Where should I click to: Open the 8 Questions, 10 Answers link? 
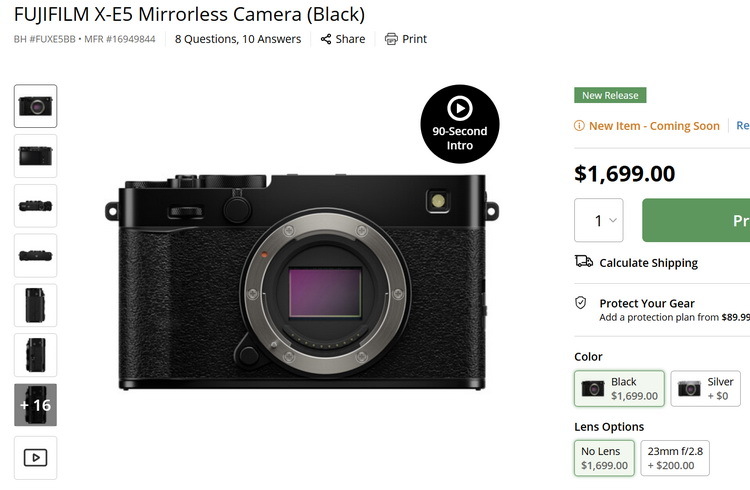237,39
